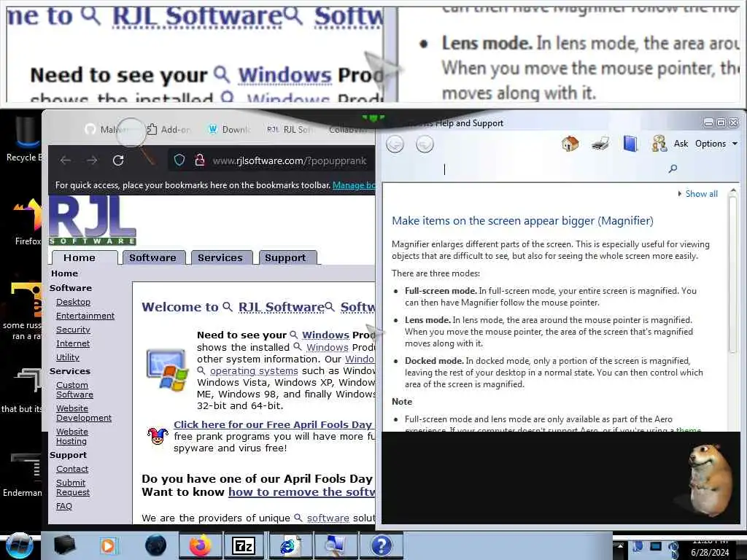This screenshot has height=560, width=747.
Task: Click the media player taskbar icon
Action: point(109,545)
